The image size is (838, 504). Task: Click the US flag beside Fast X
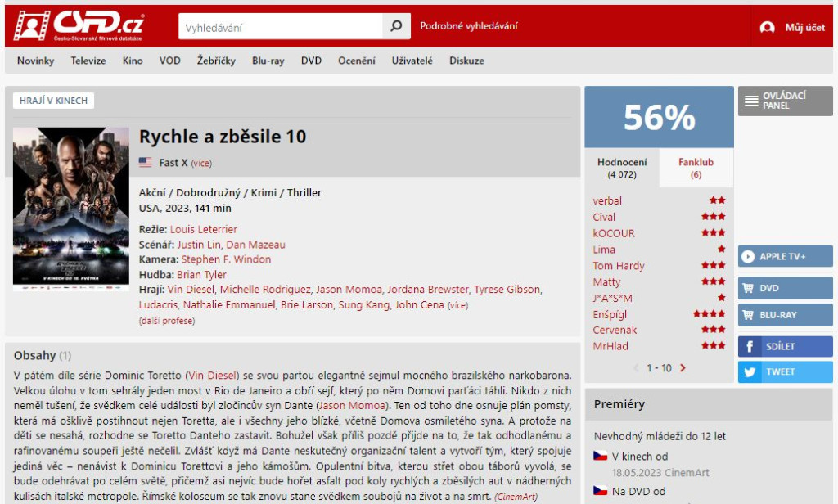point(146,162)
